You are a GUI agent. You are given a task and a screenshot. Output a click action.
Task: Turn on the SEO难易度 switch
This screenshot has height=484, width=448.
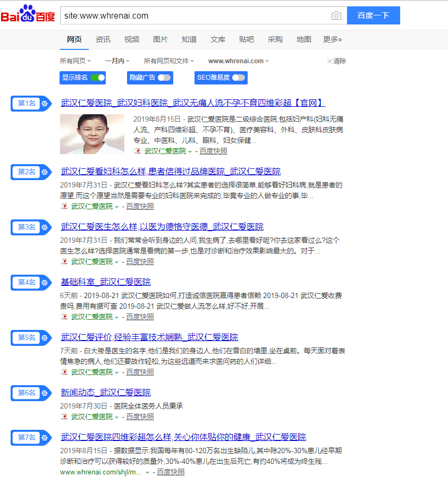point(239,78)
